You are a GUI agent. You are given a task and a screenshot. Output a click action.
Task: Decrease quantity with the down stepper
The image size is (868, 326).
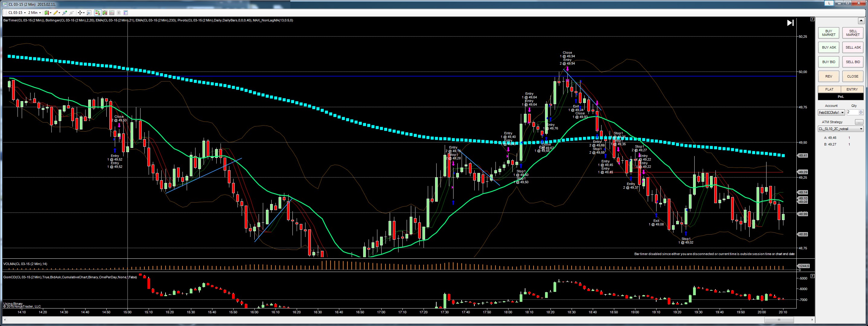click(861, 114)
